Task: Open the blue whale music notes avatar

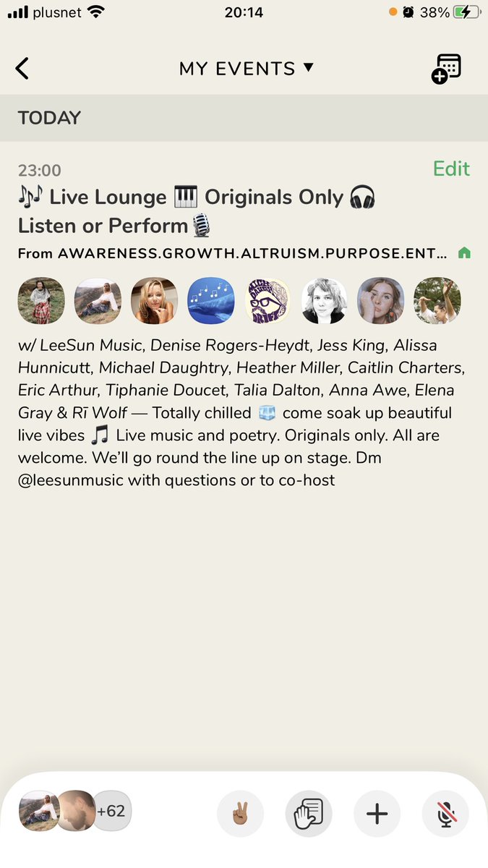Action: pyautogui.click(x=211, y=301)
